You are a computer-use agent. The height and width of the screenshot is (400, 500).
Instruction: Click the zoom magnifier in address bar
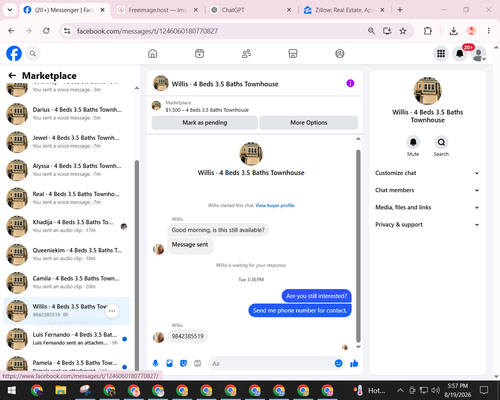(x=371, y=31)
